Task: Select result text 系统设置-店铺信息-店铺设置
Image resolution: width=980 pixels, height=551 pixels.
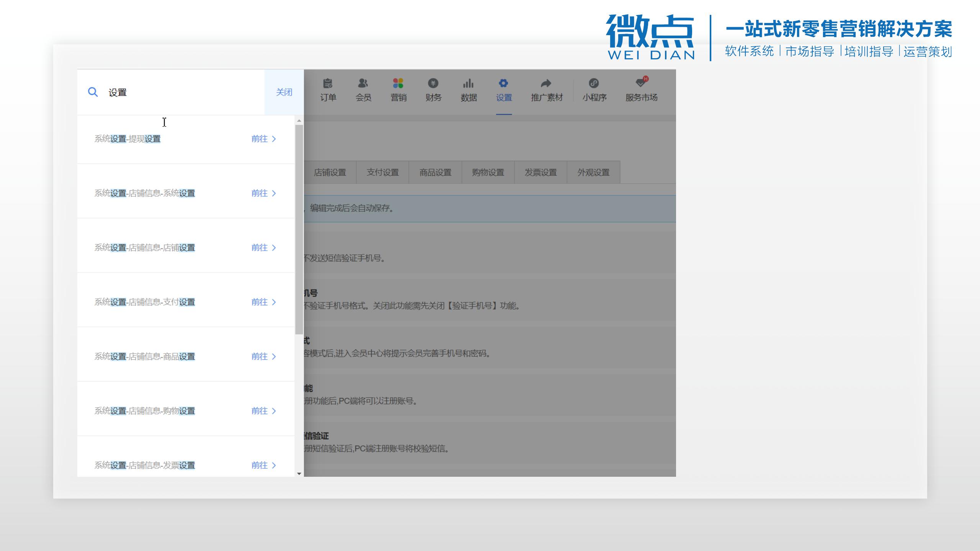Action: tap(145, 248)
